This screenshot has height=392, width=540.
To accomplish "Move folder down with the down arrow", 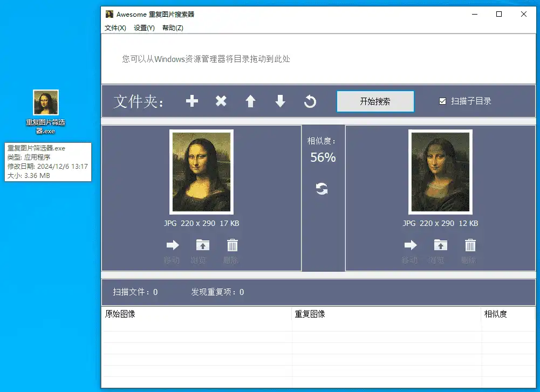I will (281, 101).
